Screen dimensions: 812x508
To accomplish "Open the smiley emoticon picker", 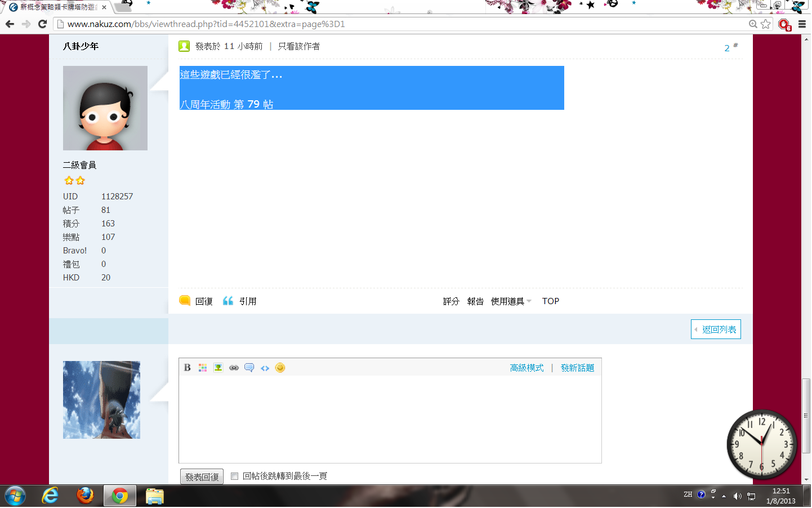I will pos(280,368).
